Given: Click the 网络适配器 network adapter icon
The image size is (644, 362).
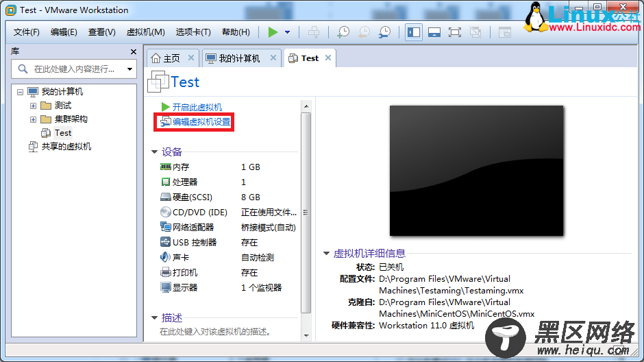Looking at the screenshot, I should [166, 227].
